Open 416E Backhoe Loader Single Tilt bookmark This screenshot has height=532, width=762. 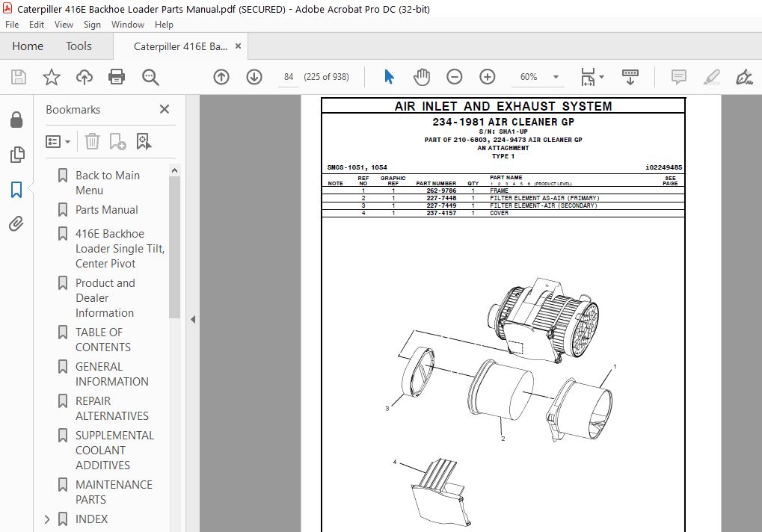[x=120, y=249]
